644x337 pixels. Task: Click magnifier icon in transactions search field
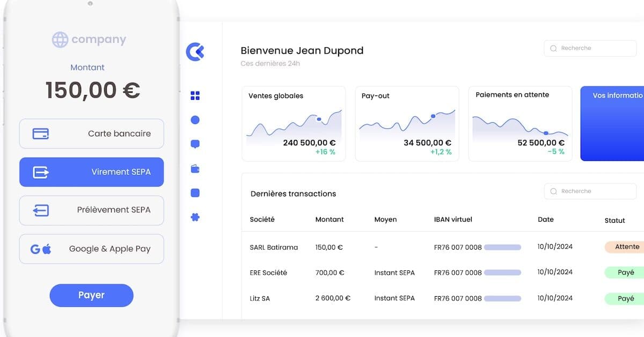point(554,192)
